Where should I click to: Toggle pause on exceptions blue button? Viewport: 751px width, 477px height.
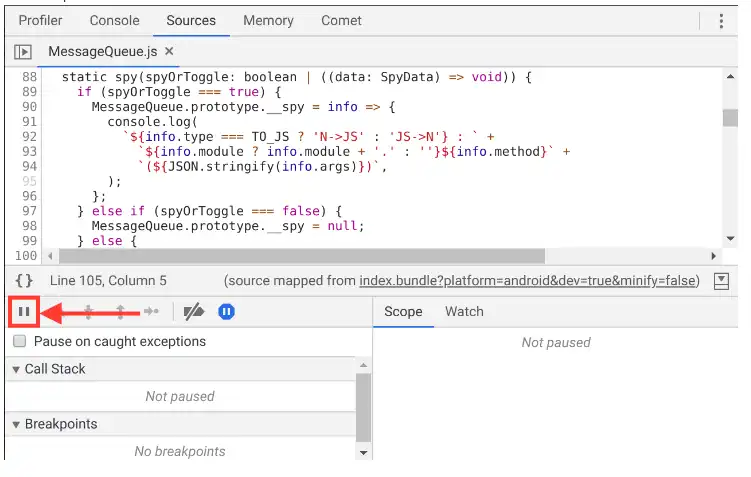226,312
